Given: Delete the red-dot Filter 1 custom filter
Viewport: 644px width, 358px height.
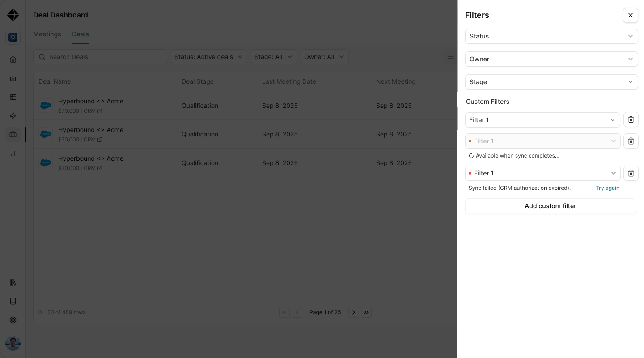Looking at the screenshot, I should (x=631, y=173).
